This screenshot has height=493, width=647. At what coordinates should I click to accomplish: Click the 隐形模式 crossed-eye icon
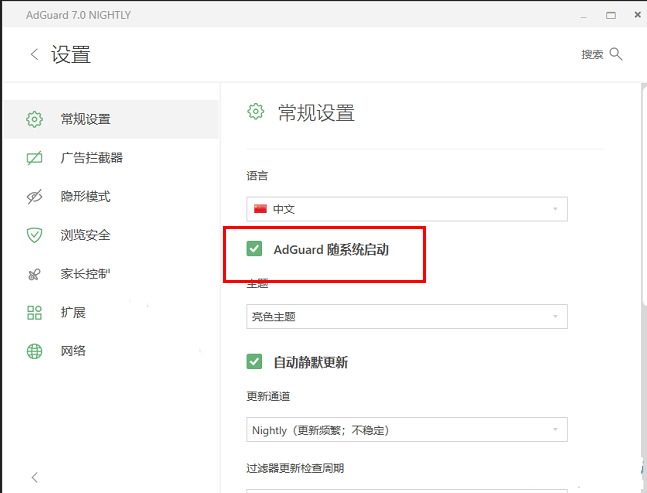34,196
